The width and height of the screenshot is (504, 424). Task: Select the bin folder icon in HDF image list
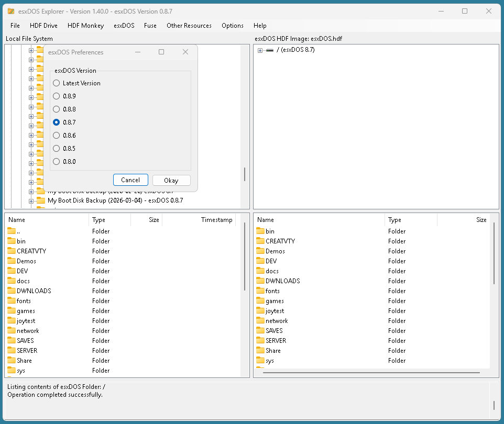(x=260, y=231)
